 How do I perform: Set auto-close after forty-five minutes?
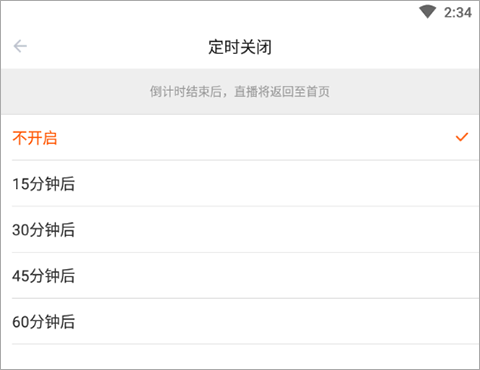[240, 276]
